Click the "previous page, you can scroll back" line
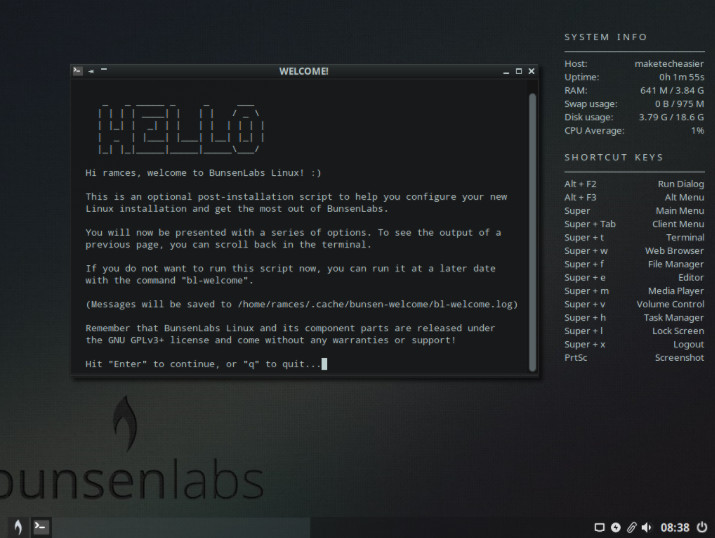Viewport: 715px width, 538px height. click(x=228, y=244)
